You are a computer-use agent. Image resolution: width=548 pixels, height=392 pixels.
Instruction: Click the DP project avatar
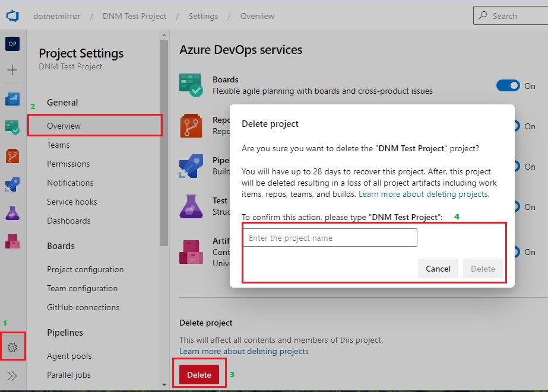(12, 44)
